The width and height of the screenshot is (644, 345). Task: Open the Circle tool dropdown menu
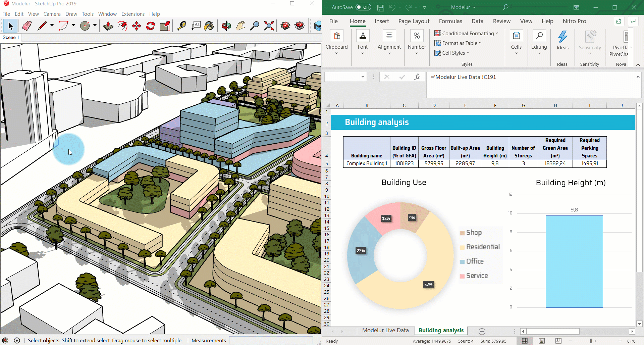pyautogui.click(x=95, y=26)
